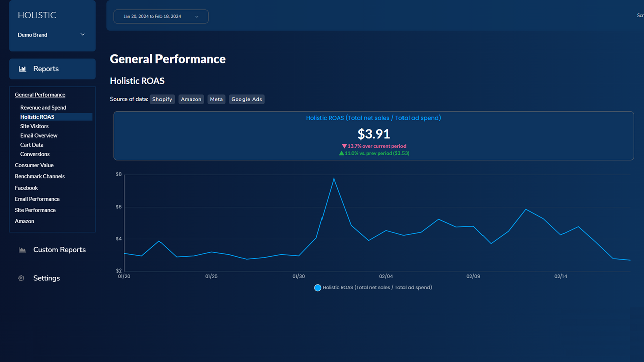Click the $3.91 ROAS value
Image resolution: width=644 pixels, height=362 pixels.
[374, 134]
